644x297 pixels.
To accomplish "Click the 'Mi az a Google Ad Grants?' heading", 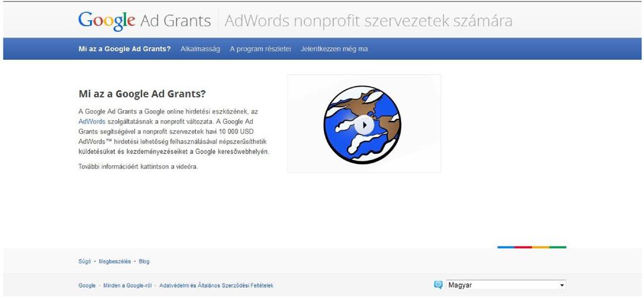I will click(x=142, y=94).
